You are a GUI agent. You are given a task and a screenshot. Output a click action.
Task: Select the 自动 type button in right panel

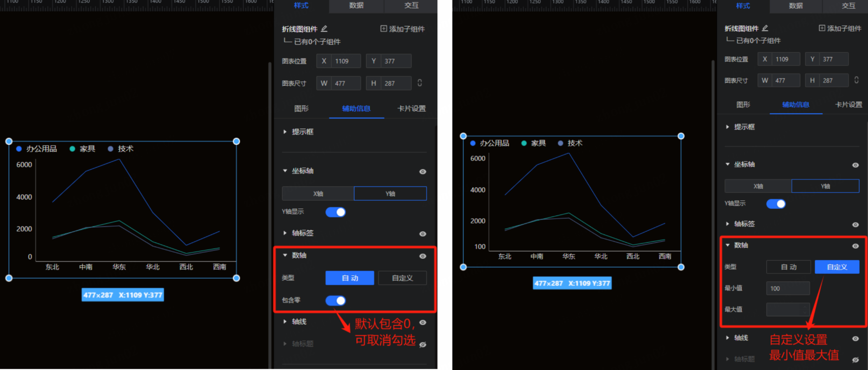coord(788,267)
